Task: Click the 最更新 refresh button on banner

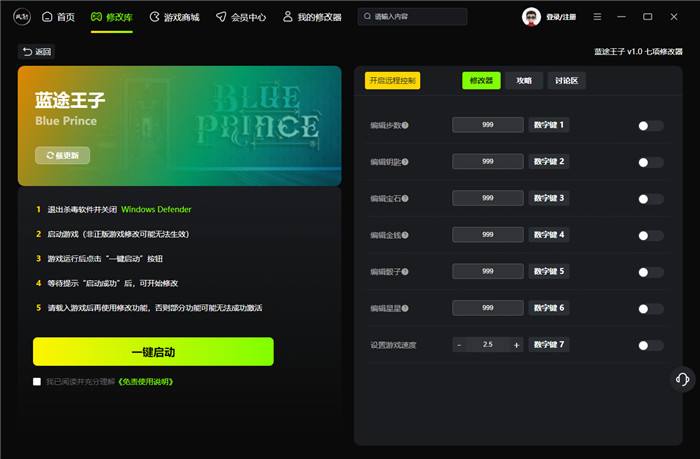Action: [62, 155]
